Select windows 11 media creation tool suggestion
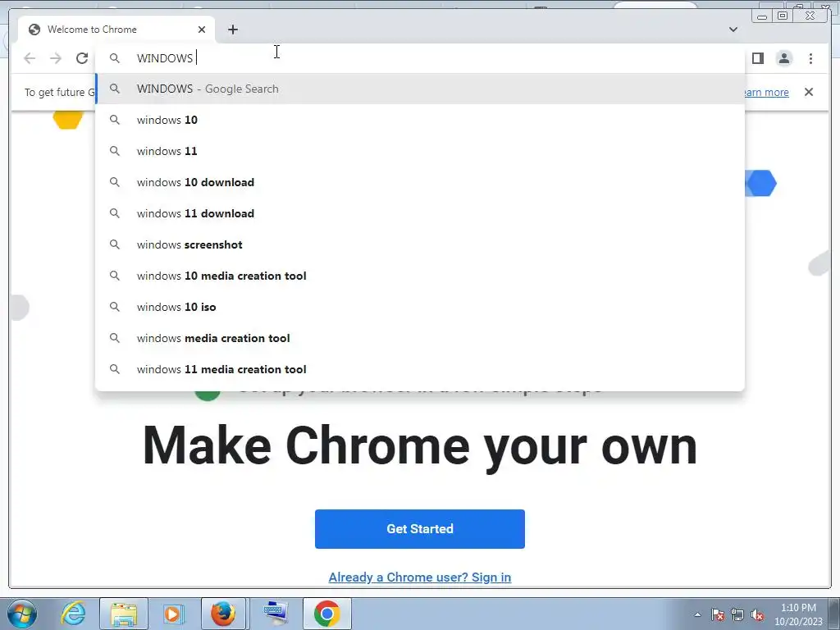This screenshot has width=840, height=630. click(x=420, y=369)
